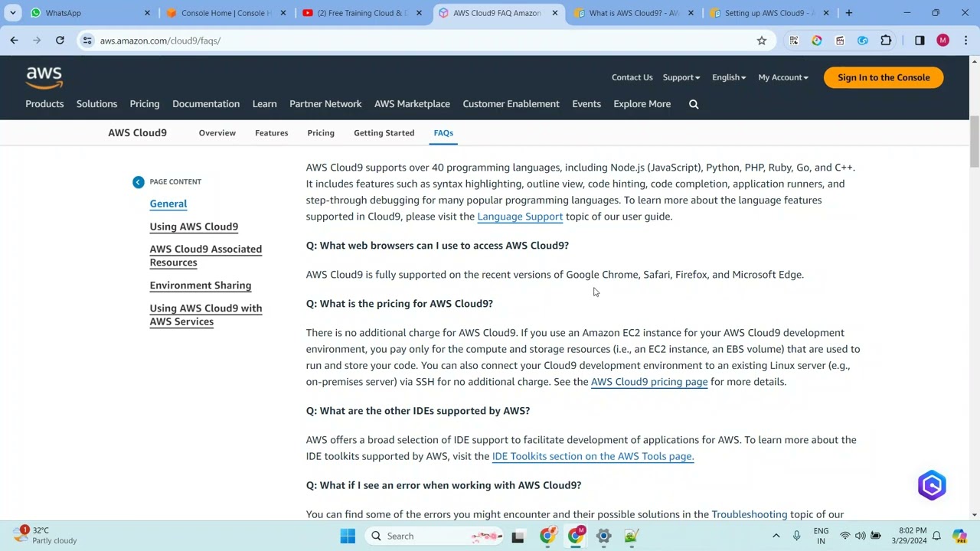Click the clapperboard extension icon
This screenshot has width=980, height=551.
point(840,41)
